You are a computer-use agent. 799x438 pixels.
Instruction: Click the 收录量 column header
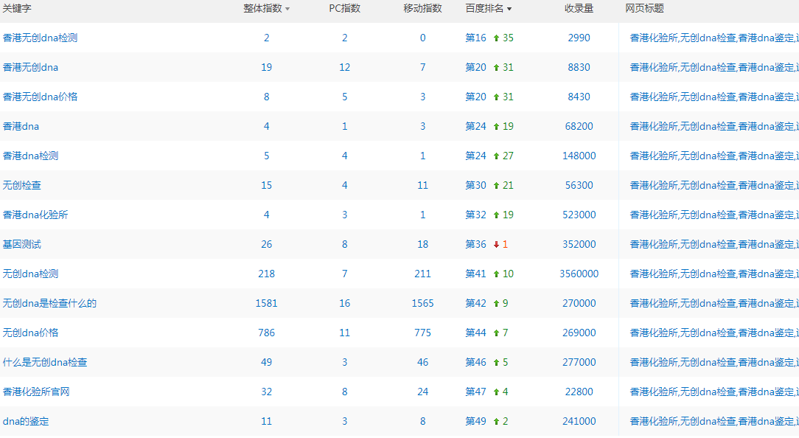pos(579,9)
